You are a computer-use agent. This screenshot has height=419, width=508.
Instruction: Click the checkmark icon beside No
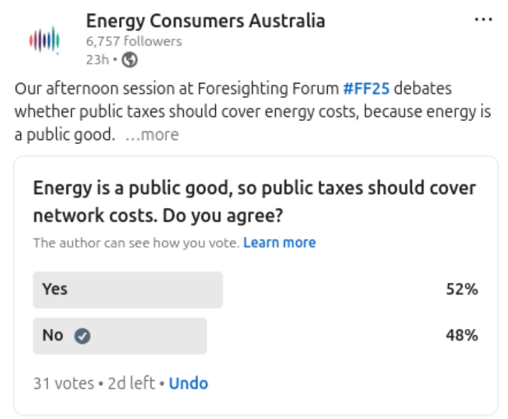pyautogui.click(x=82, y=336)
